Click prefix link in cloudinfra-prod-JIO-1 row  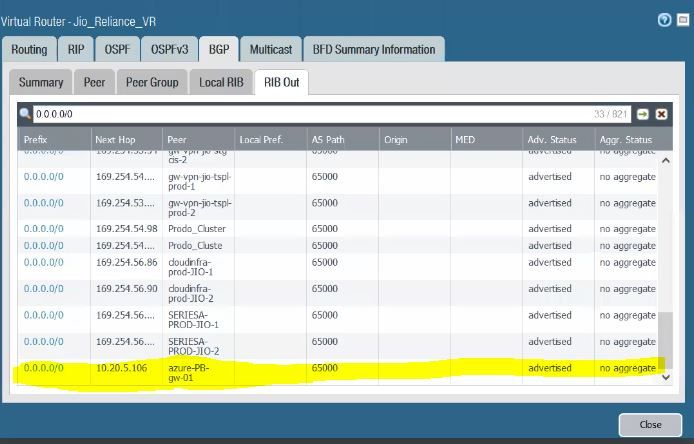tap(43, 262)
